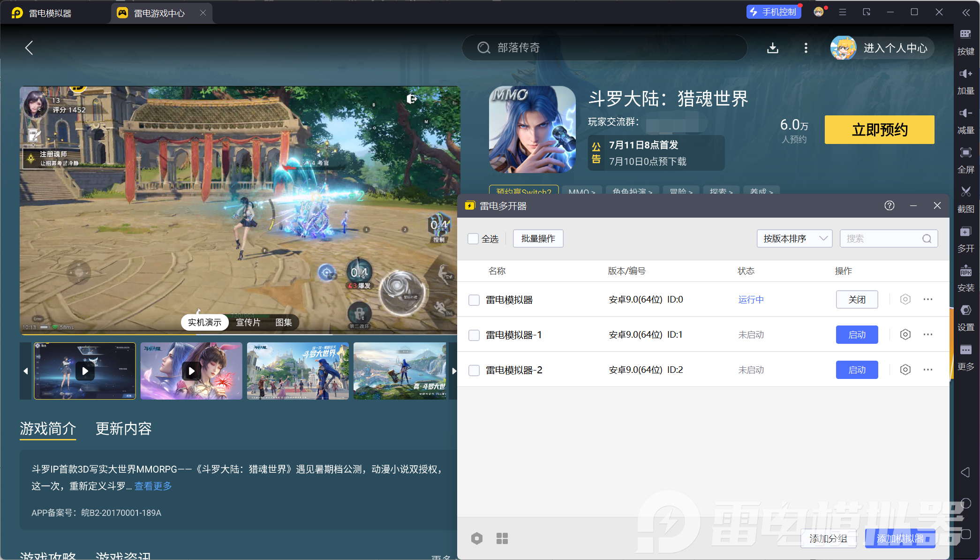
Task: Expand the 按版本排序 sort dropdown
Action: click(x=794, y=239)
